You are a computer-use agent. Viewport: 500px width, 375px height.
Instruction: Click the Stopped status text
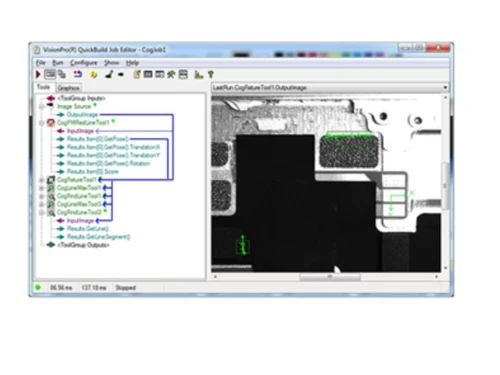pyautogui.click(x=125, y=287)
